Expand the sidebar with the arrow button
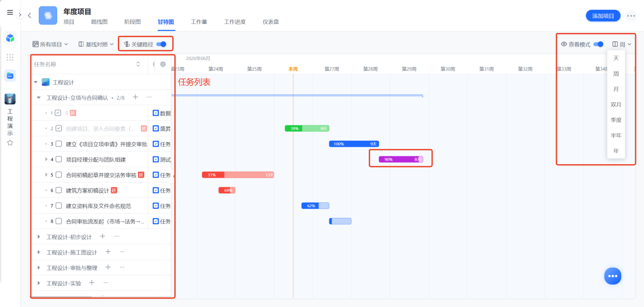The image size is (644, 307). 20,15
